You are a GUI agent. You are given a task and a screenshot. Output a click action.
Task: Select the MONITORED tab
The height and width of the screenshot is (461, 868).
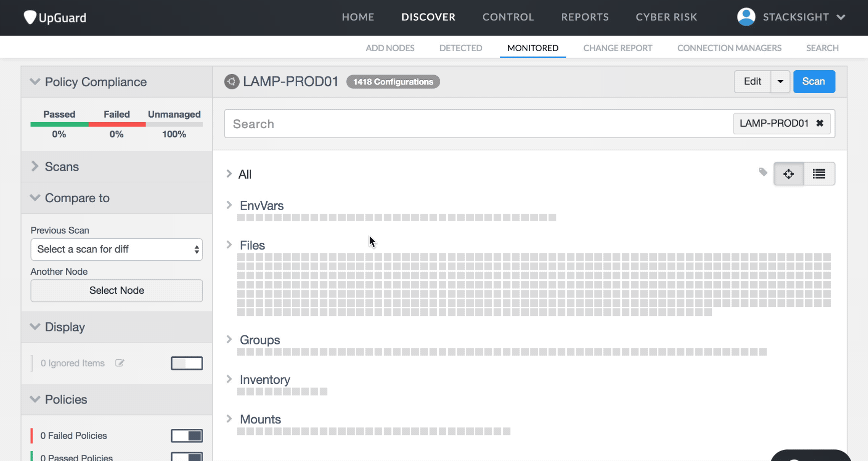click(533, 48)
